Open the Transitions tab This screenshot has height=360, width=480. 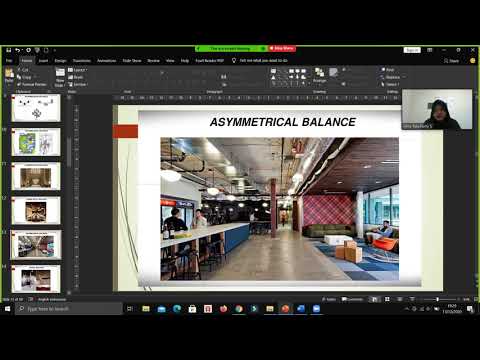[x=82, y=61]
